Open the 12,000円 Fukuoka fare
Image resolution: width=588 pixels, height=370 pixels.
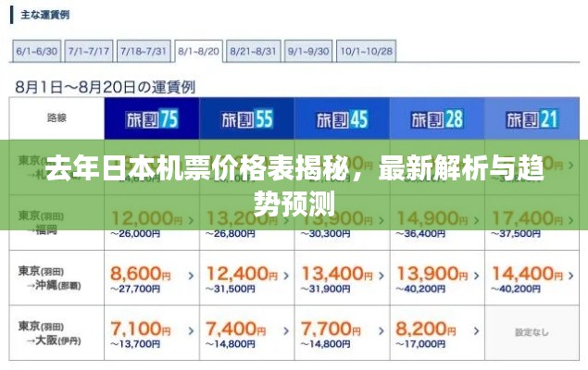click(x=146, y=218)
